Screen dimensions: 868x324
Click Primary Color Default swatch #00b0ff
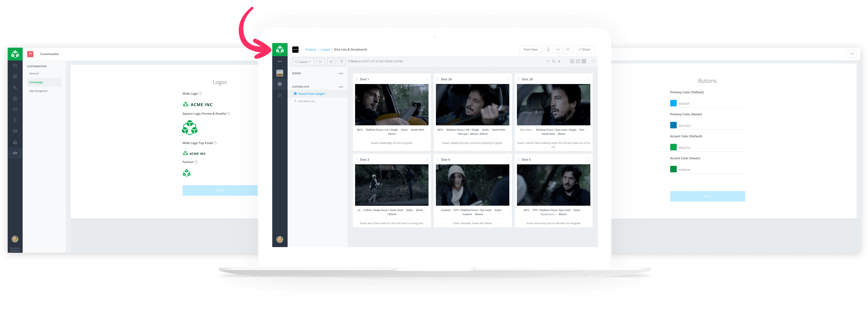pyautogui.click(x=673, y=103)
